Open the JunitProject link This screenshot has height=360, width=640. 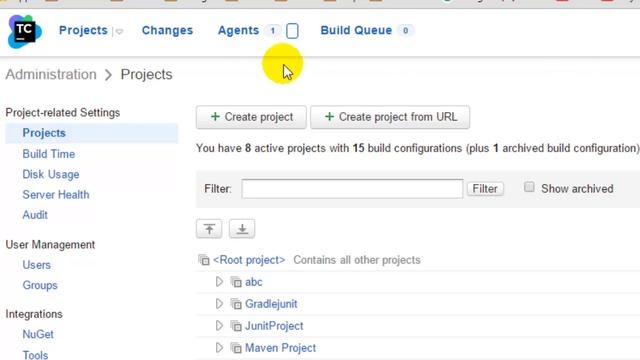click(274, 326)
